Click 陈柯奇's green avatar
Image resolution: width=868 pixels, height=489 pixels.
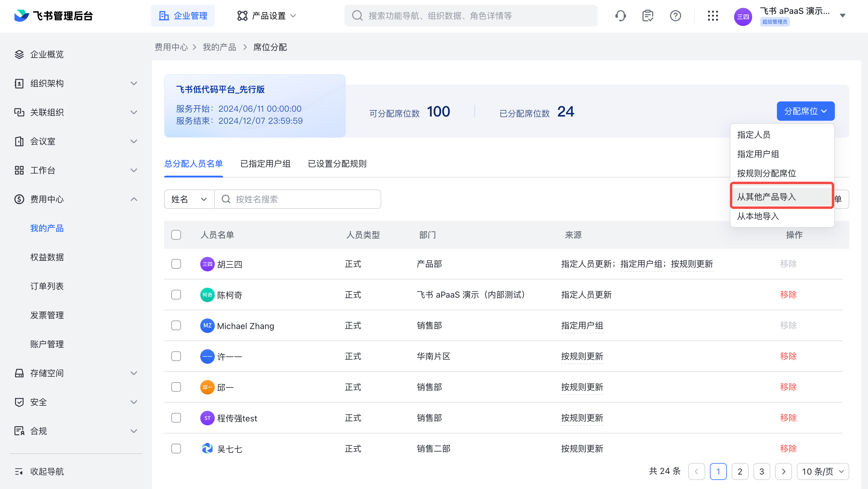pyautogui.click(x=207, y=295)
